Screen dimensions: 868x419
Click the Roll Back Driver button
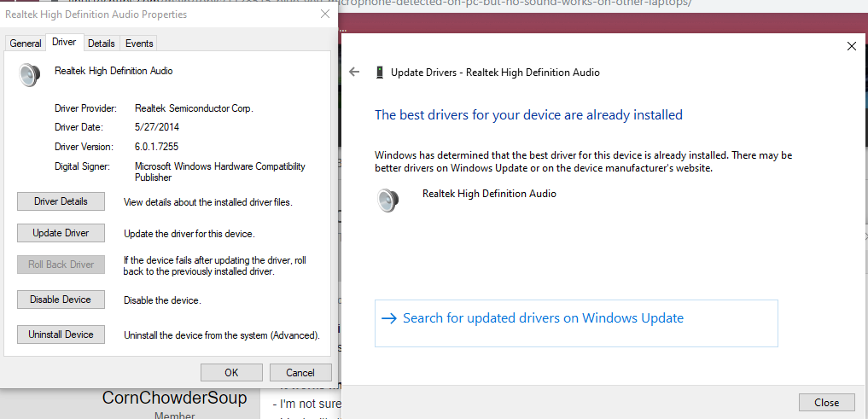click(x=61, y=265)
